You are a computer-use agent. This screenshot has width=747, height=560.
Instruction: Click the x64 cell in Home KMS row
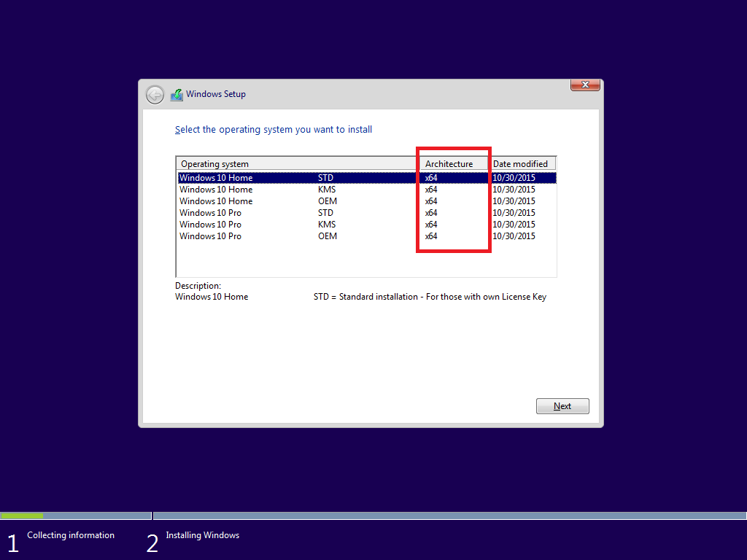tap(431, 190)
